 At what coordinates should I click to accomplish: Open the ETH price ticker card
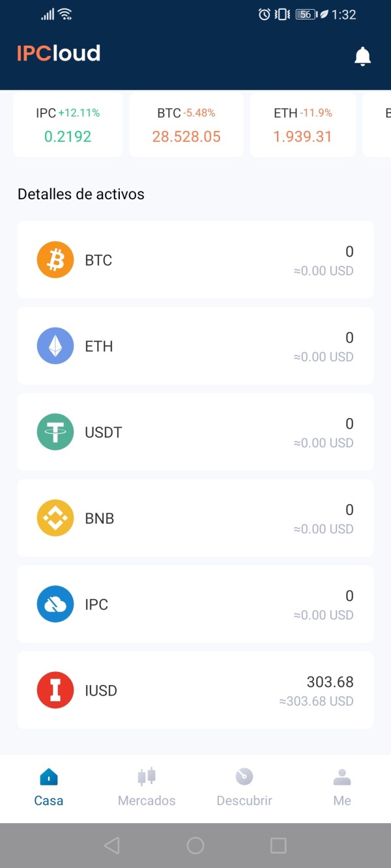(x=303, y=125)
